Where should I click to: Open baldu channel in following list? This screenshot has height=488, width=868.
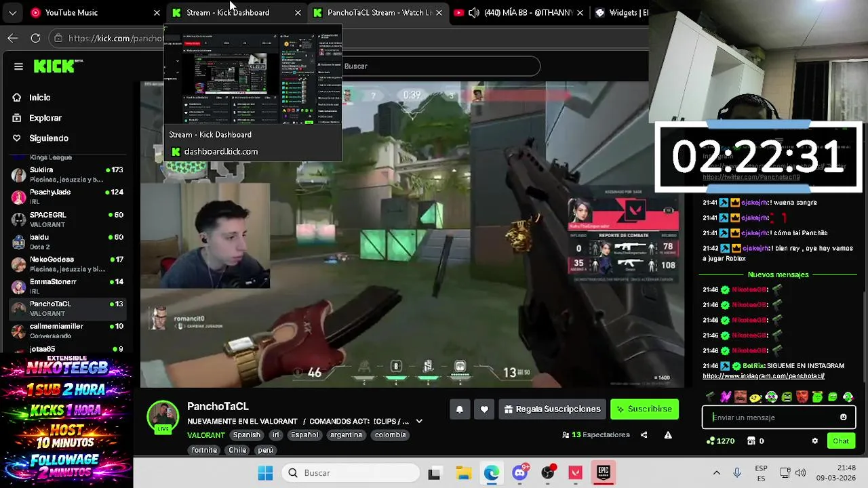pos(68,241)
